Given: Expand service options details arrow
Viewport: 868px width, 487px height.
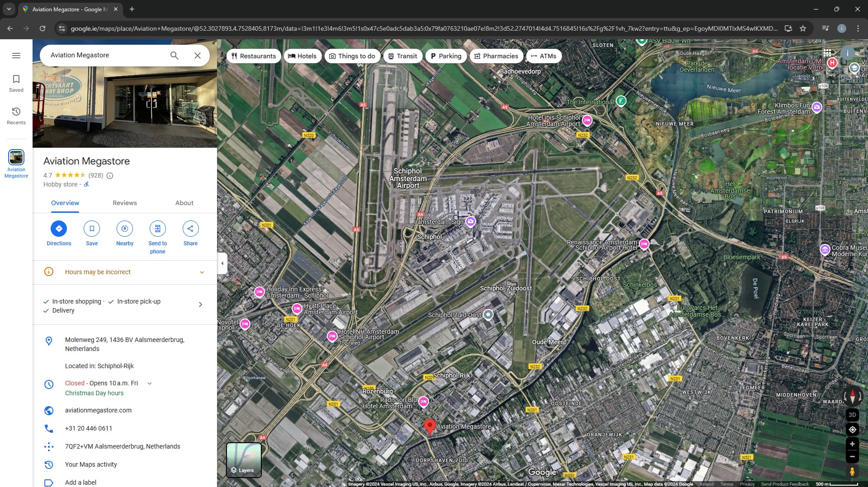Looking at the screenshot, I should (201, 305).
